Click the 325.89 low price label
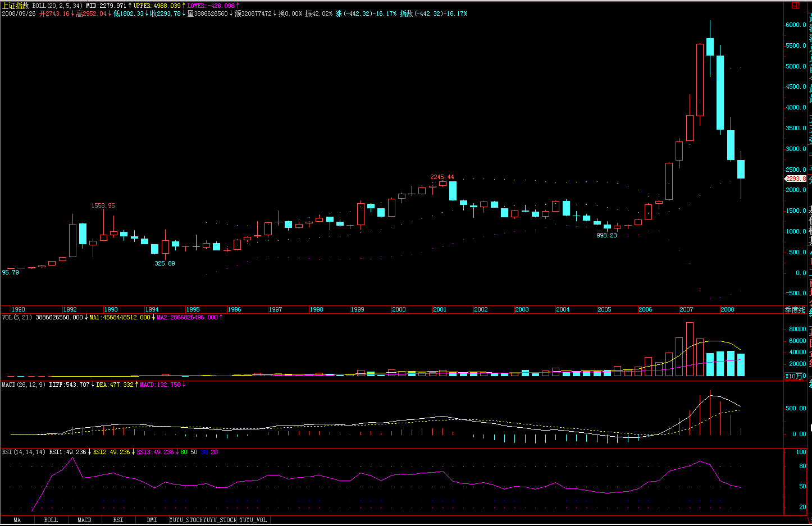Screen dimensions: 812x526 (x=165, y=263)
